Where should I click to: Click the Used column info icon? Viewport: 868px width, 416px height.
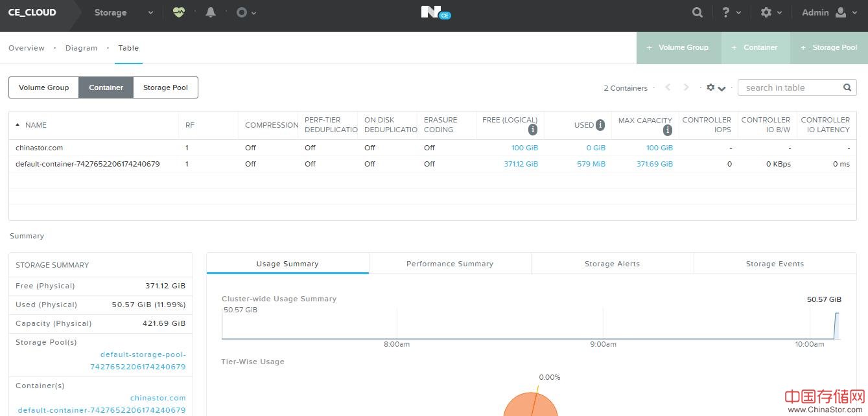pos(600,125)
